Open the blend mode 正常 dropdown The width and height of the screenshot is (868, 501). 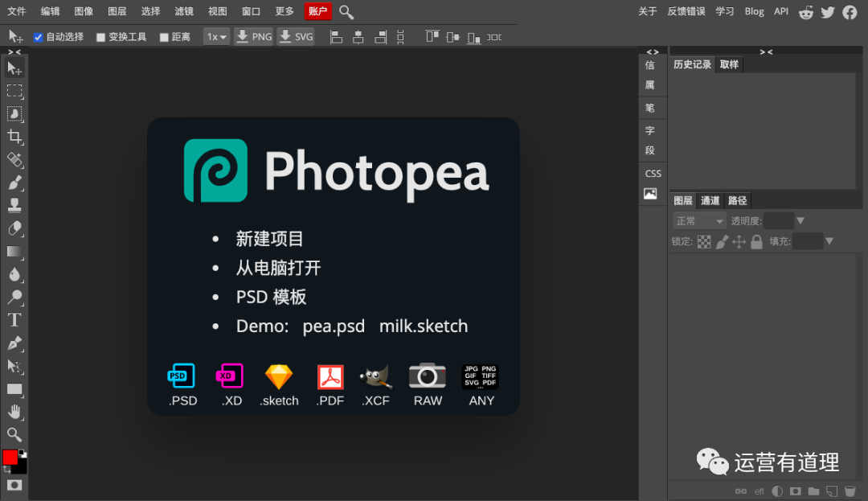[698, 221]
